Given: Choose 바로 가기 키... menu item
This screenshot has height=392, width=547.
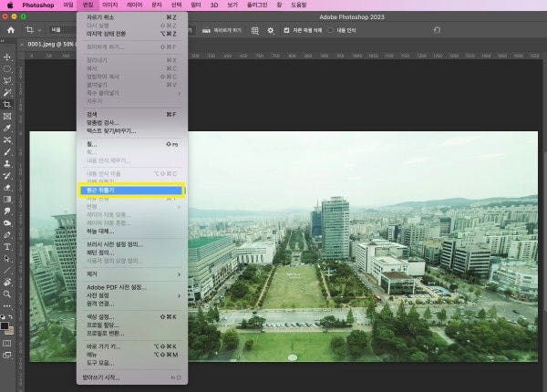Looking at the screenshot, I should 132,346.
